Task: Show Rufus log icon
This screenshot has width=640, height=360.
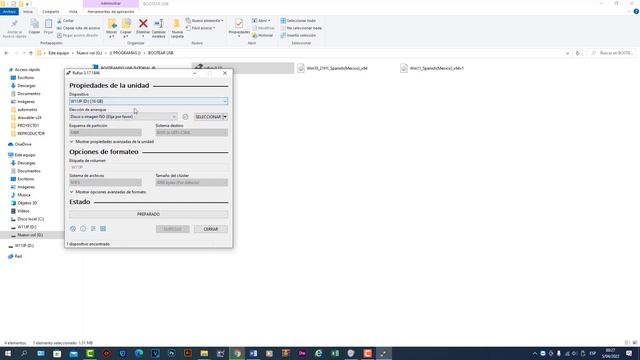Action: click(x=103, y=229)
